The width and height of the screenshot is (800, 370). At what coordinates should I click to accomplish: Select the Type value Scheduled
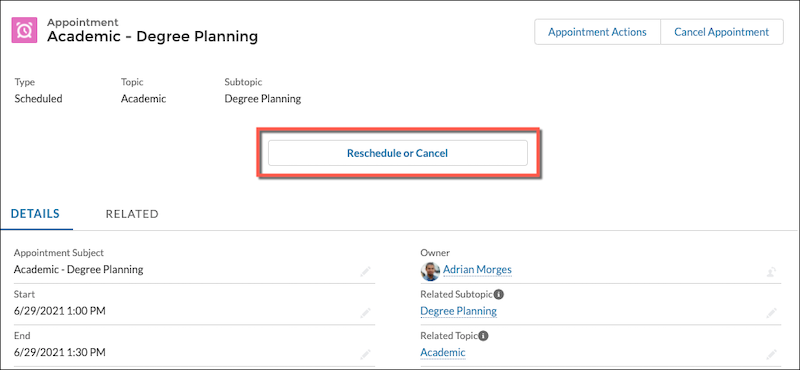click(38, 99)
